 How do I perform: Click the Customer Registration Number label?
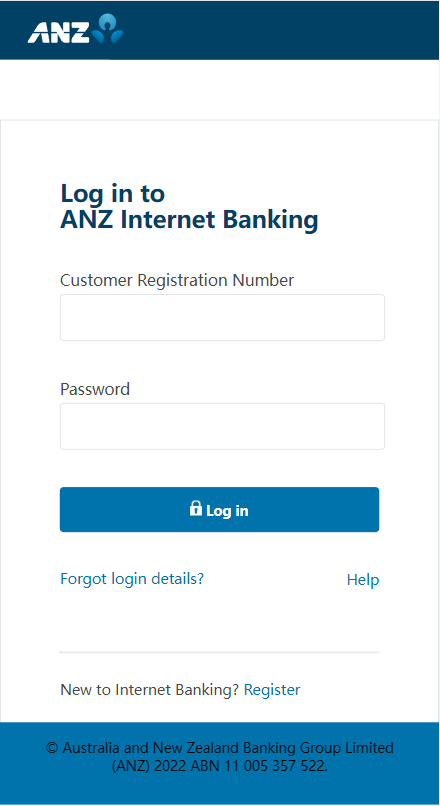coord(177,280)
